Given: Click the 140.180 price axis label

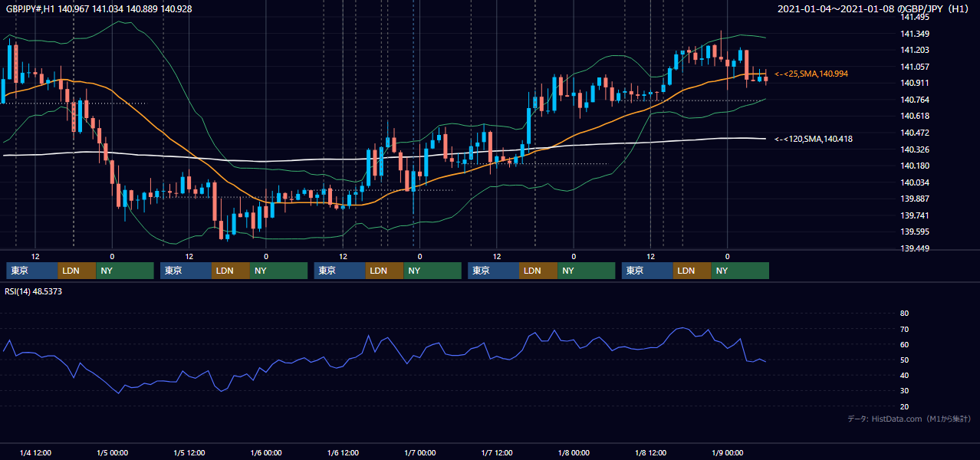Looking at the screenshot, I should (x=915, y=166).
